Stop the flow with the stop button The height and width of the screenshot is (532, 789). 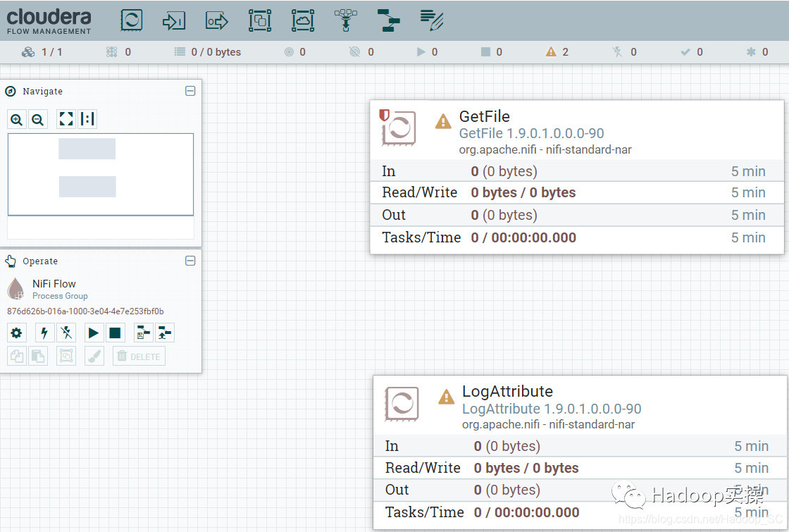(116, 333)
